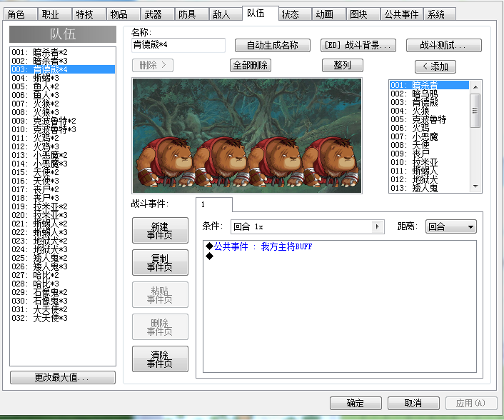The image size is (504, 420).
Task: Select troop 020: 拉米亚*3
Action: [x=63, y=215]
